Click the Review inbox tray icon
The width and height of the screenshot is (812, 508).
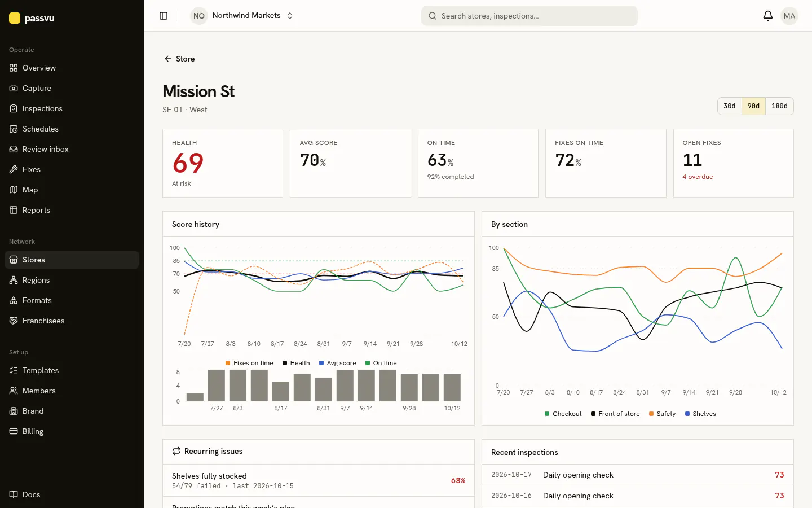point(14,149)
